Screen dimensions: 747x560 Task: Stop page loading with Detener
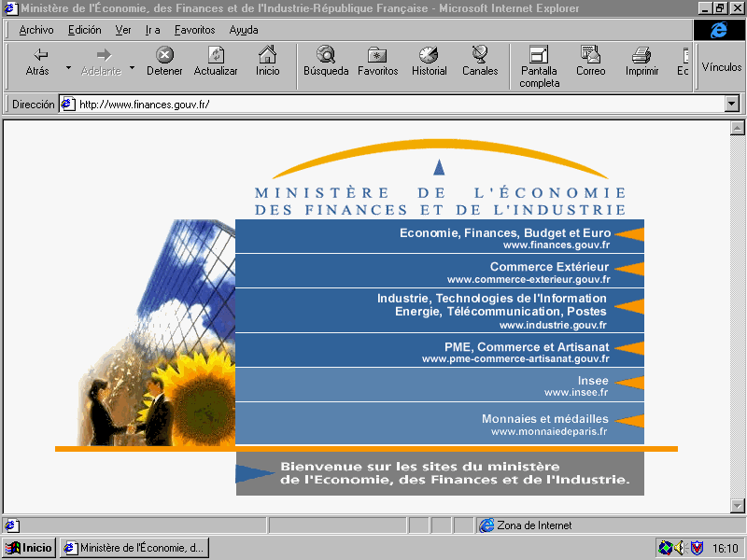(x=164, y=62)
